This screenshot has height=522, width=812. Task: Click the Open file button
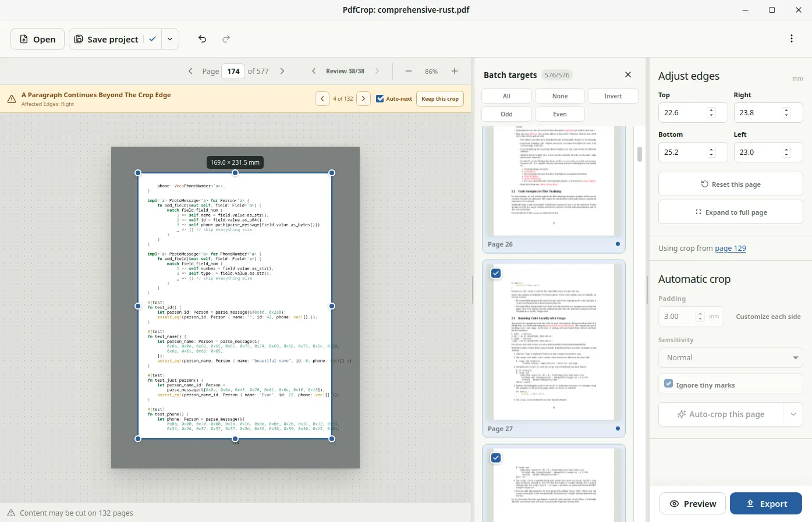pos(37,39)
